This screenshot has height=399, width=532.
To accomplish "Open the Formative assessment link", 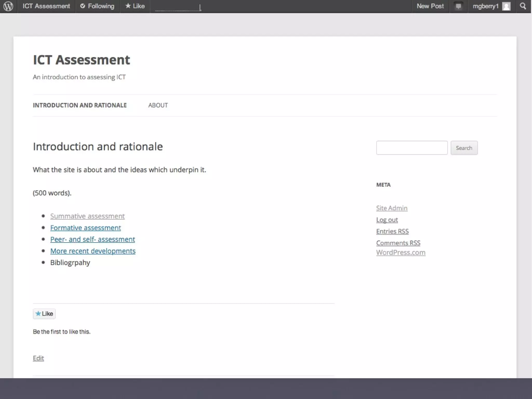I will point(85,228).
